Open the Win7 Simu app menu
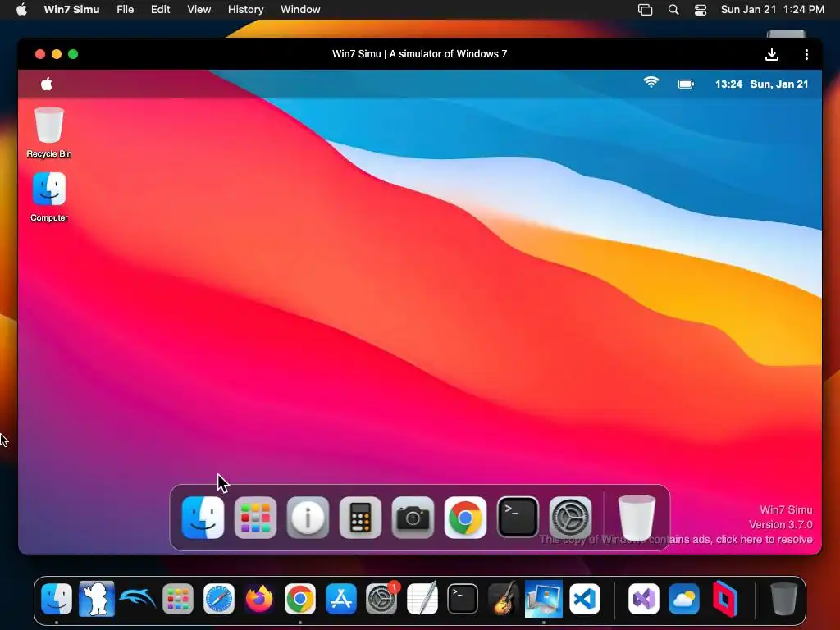Screen dimensions: 840x630 point(71,9)
